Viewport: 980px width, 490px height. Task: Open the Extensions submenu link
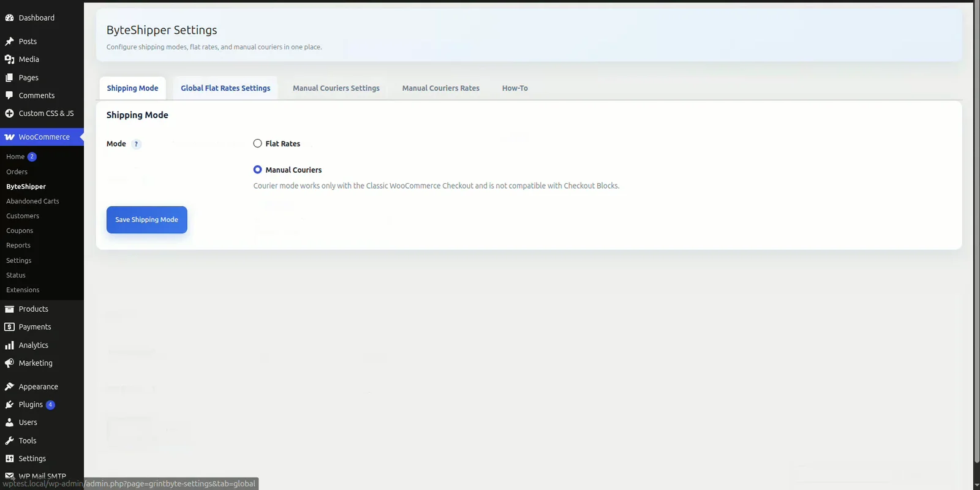[23, 290]
